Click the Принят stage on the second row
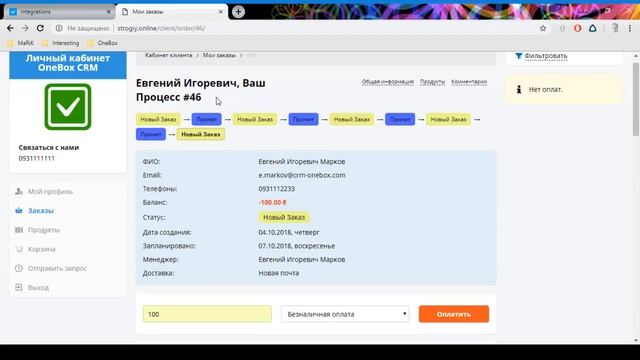This screenshot has width=640, height=360. click(x=151, y=134)
